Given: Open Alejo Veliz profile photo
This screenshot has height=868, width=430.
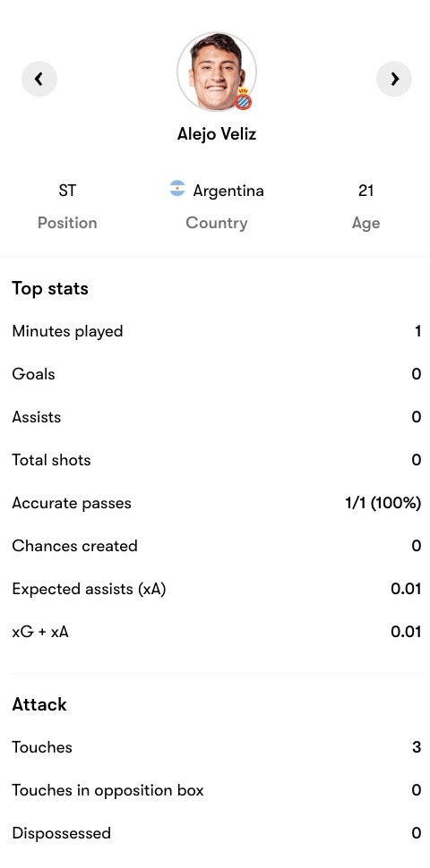Looking at the screenshot, I should [217, 72].
